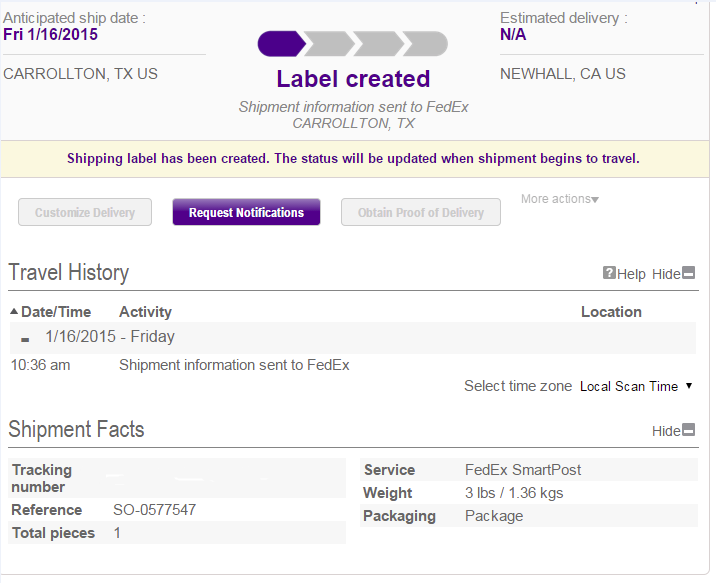Collapse the 1/16/2015 Friday entry

25,338
